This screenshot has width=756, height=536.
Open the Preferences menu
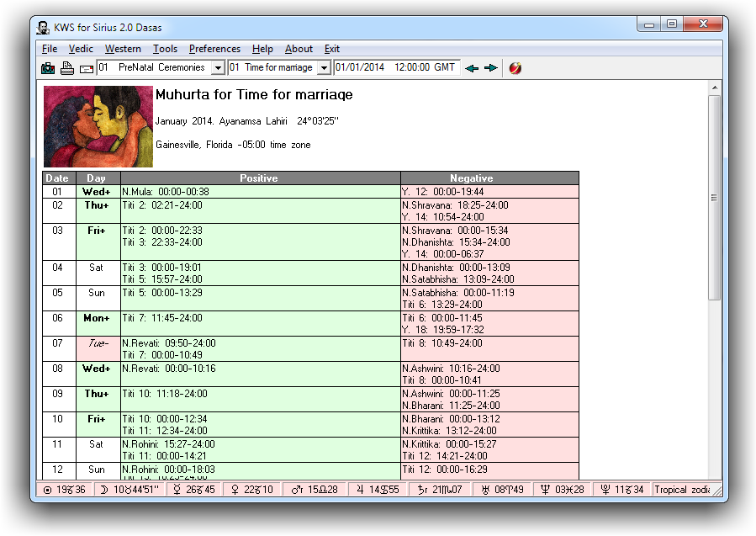pos(214,49)
